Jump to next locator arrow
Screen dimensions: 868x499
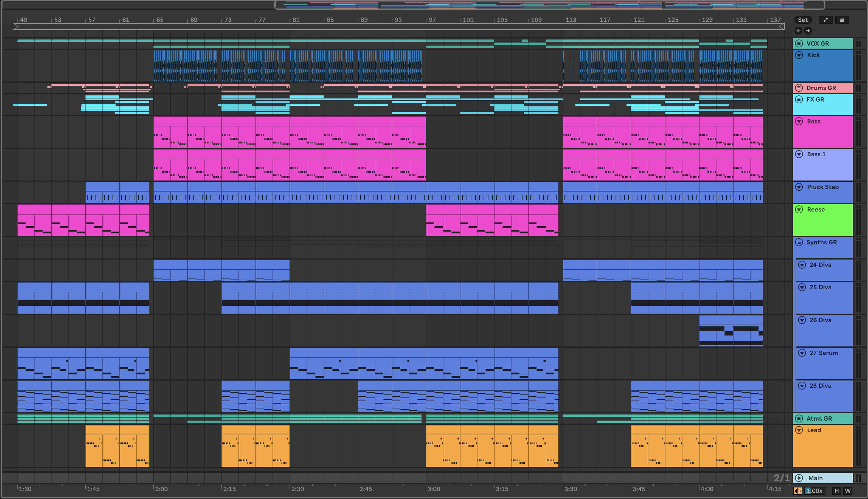tap(808, 31)
